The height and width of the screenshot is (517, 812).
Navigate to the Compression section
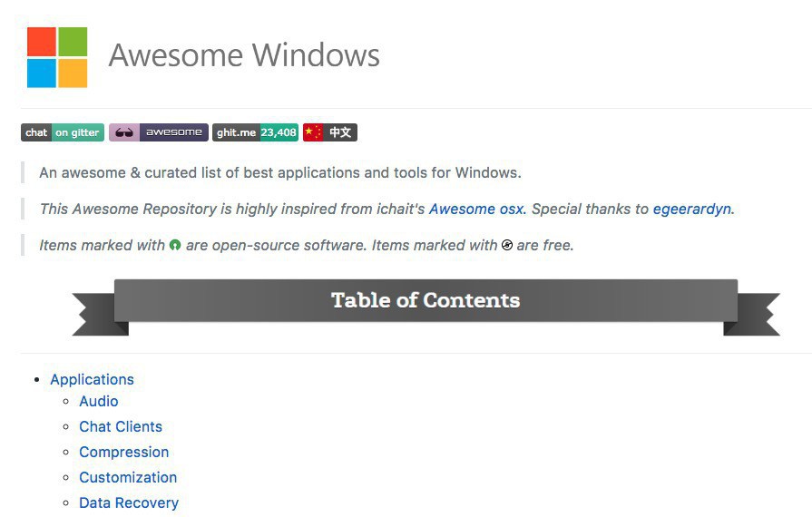tap(123, 452)
